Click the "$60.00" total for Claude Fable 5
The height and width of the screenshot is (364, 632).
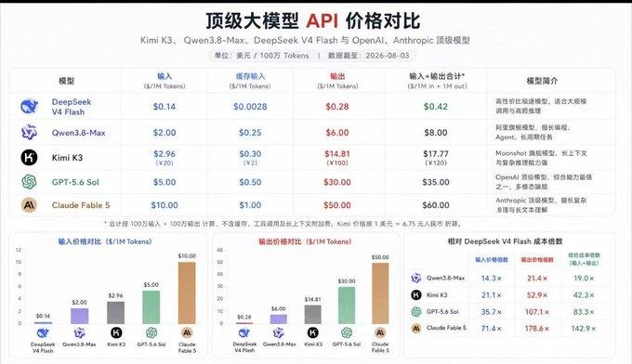click(x=435, y=205)
